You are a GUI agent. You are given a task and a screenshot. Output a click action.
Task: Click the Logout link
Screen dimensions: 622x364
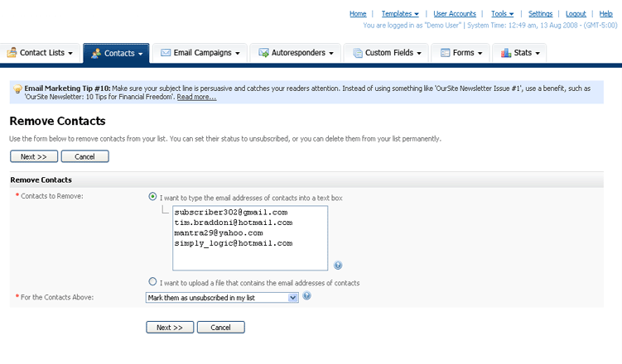[x=576, y=14]
